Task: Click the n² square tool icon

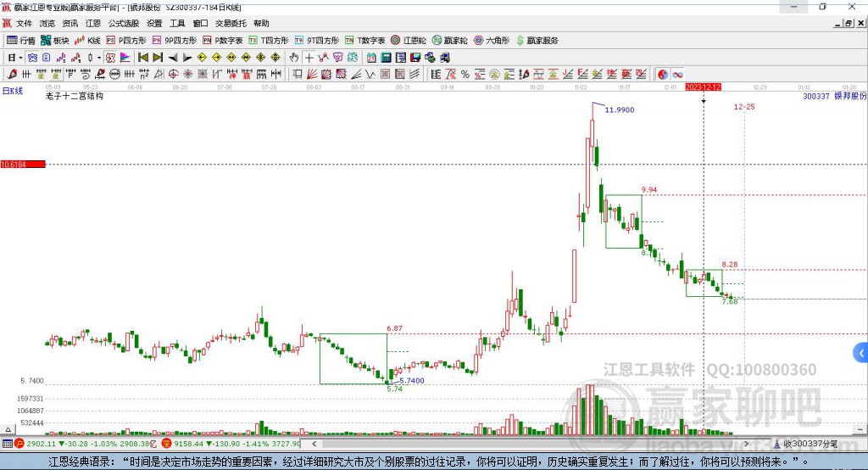Action: pyautogui.click(x=144, y=75)
